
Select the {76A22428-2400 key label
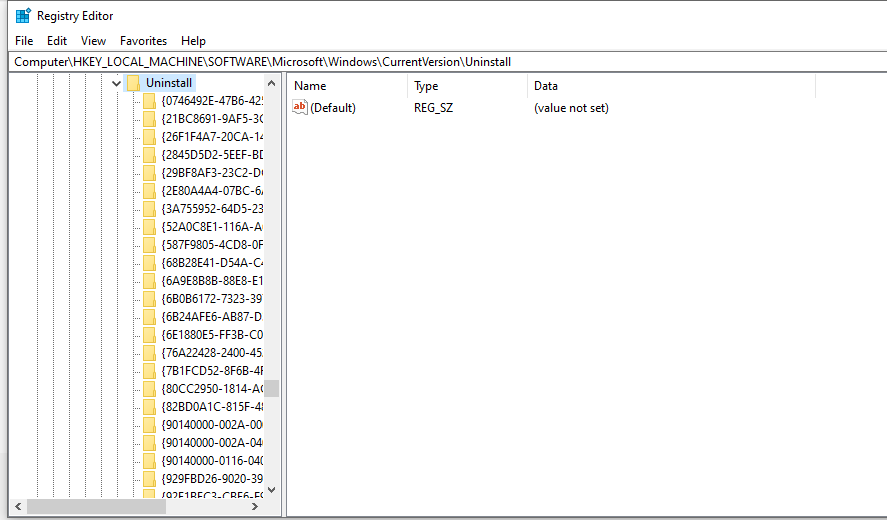pyautogui.click(x=212, y=353)
